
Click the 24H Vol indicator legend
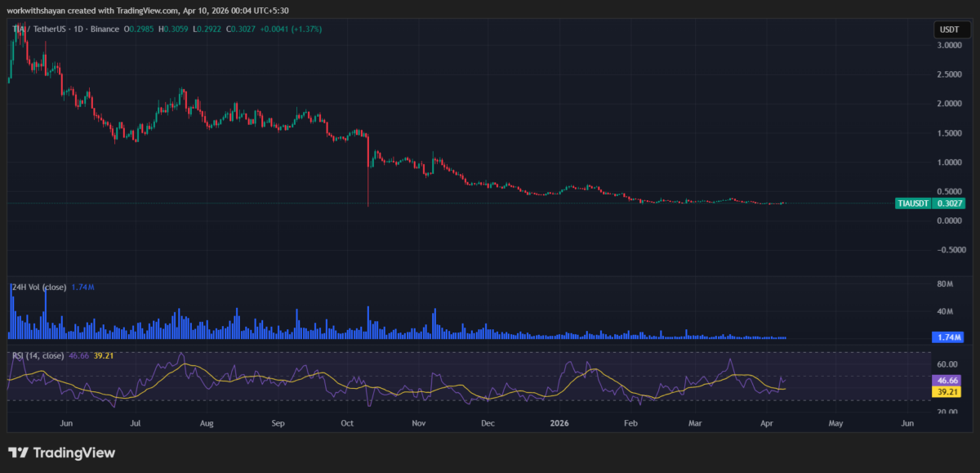point(40,287)
